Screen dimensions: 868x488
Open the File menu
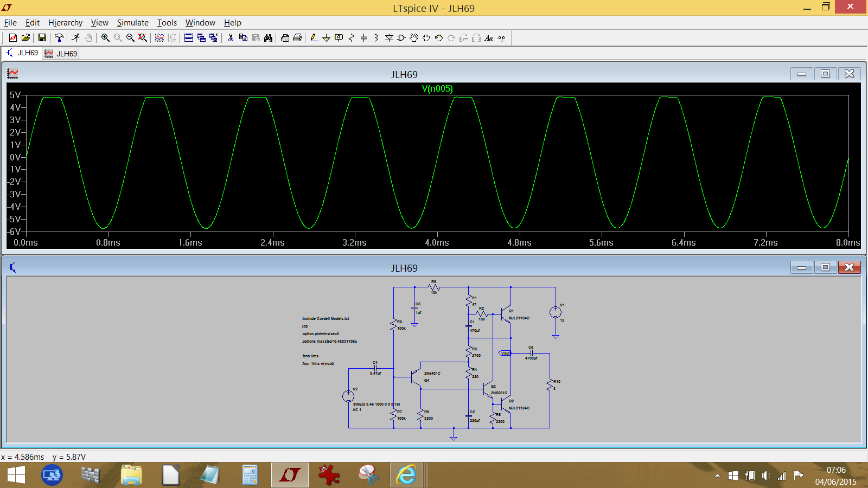(x=10, y=23)
